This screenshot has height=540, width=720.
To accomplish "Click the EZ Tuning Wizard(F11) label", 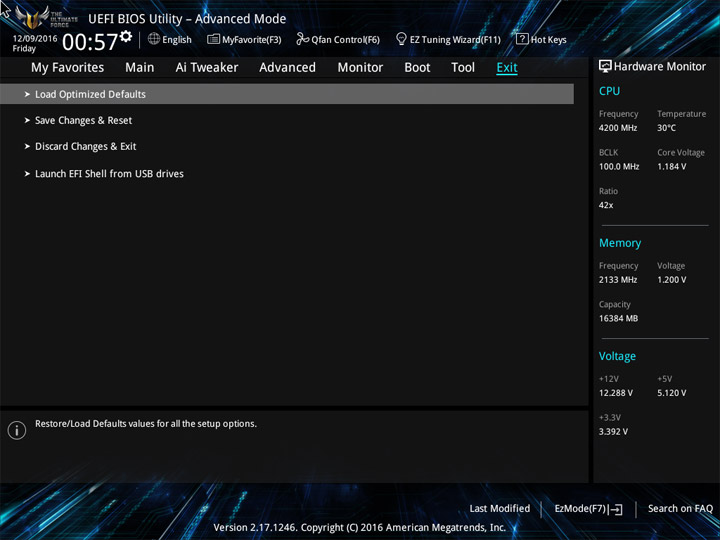I will click(x=455, y=40).
